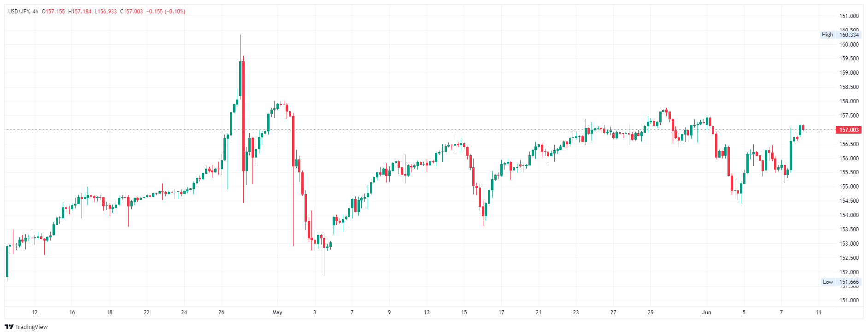
Task: Click the C157.003 close value
Action: pyautogui.click(x=132, y=12)
